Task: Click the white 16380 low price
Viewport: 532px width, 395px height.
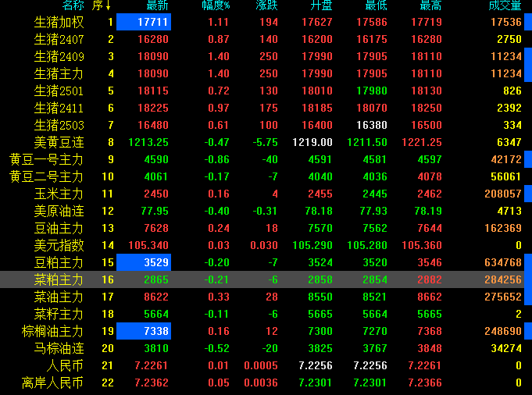Action: point(372,125)
